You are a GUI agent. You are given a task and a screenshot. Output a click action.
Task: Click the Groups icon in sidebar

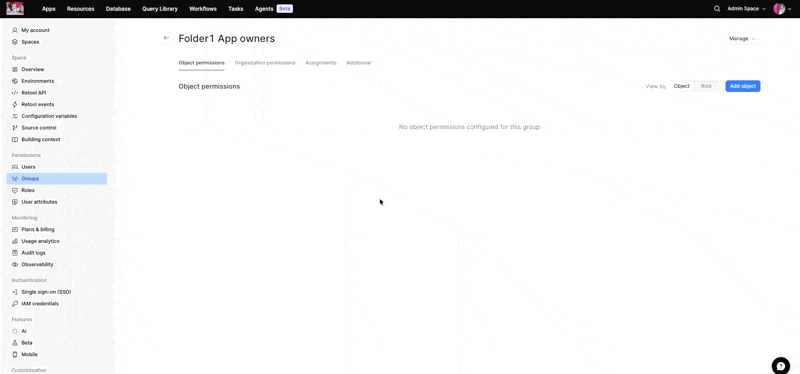coord(15,179)
